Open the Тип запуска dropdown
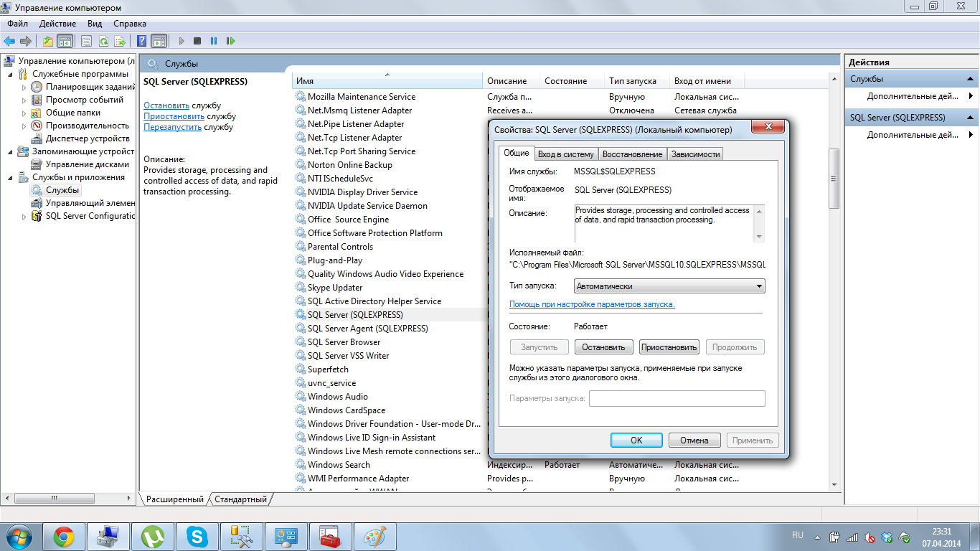The width and height of the screenshot is (980, 551). 670,286
